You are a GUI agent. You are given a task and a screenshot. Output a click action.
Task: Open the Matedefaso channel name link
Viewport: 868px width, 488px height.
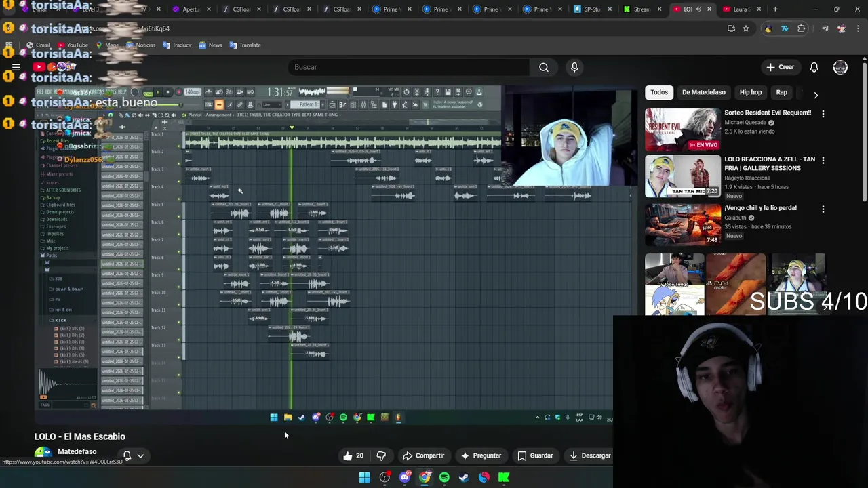77,451
